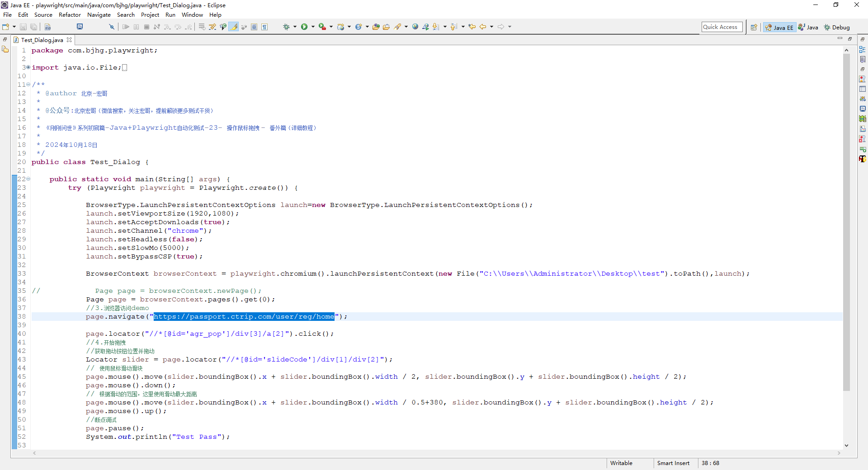Toggle Mark Occurrences highlighter button
The height and width of the screenshot is (470, 868).
[x=234, y=27]
